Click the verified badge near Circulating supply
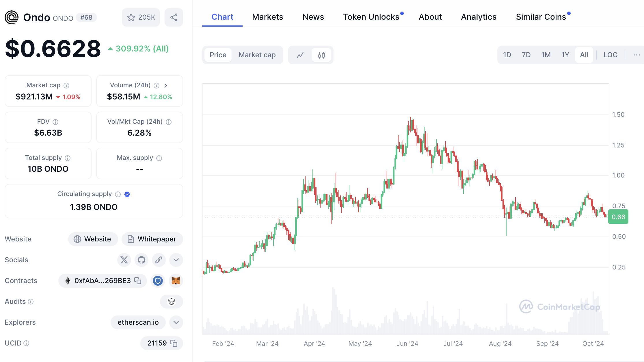 (x=127, y=194)
